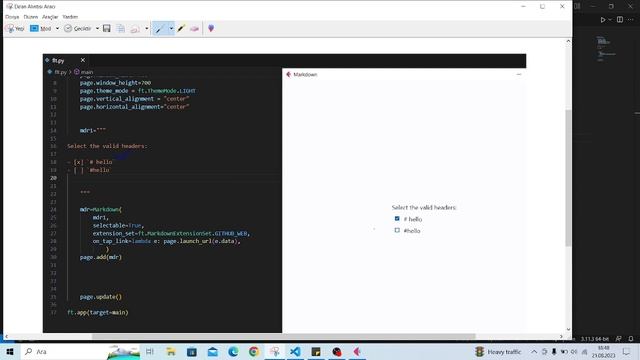Show hidden system tray icons chevron
Screen dimensions: 640x360
[x=534, y=351]
